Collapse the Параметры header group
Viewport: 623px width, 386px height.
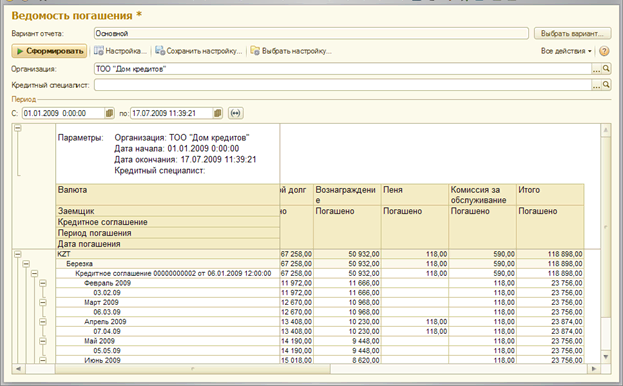tap(17, 128)
